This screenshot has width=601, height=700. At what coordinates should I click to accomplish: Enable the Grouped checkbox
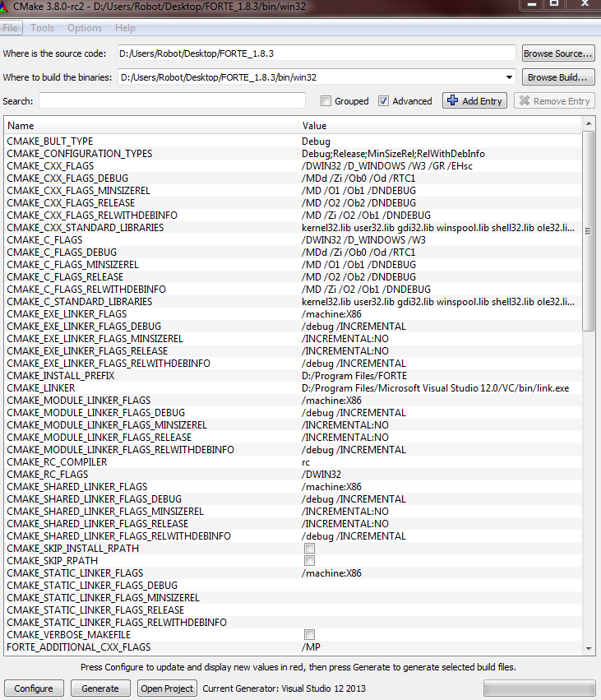point(326,101)
